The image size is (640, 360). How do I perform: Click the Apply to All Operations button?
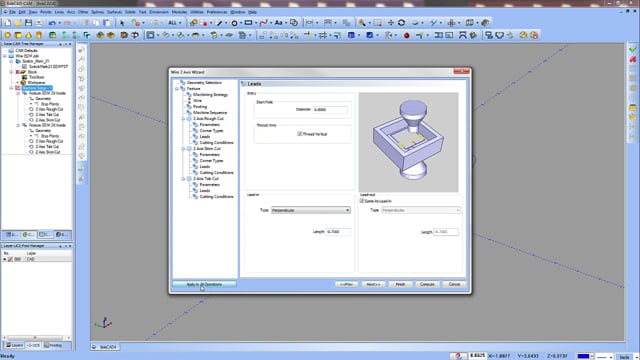click(204, 284)
